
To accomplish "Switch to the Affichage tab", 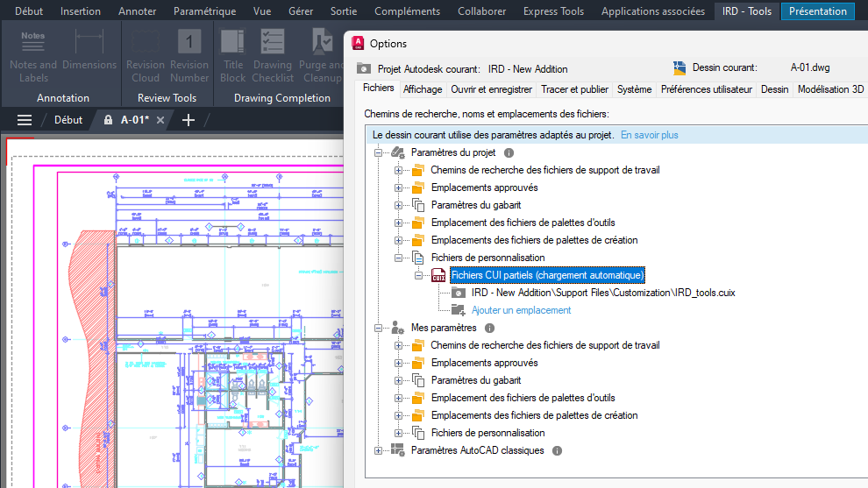I will click(x=423, y=89).
